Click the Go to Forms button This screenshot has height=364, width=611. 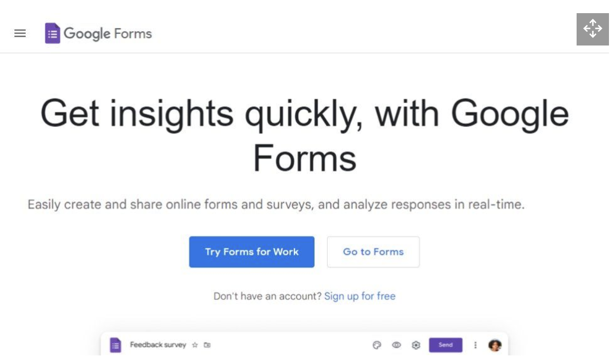pyautogui.click(x=373, y=252)
